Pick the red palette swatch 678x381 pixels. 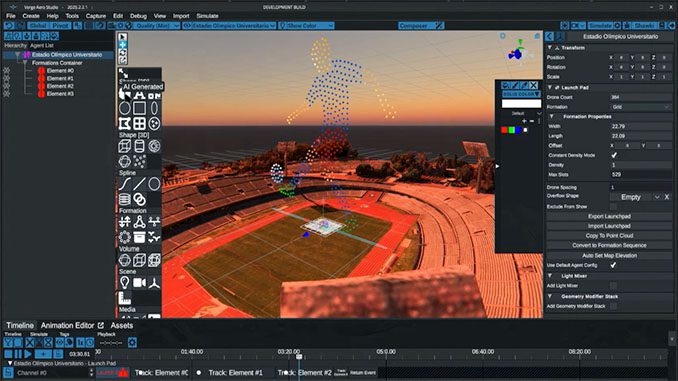(504, 130)
